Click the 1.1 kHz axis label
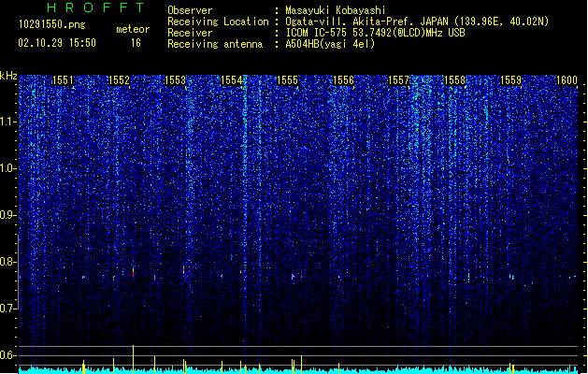Viewport: 588px width, 374px height. point(7,122)
